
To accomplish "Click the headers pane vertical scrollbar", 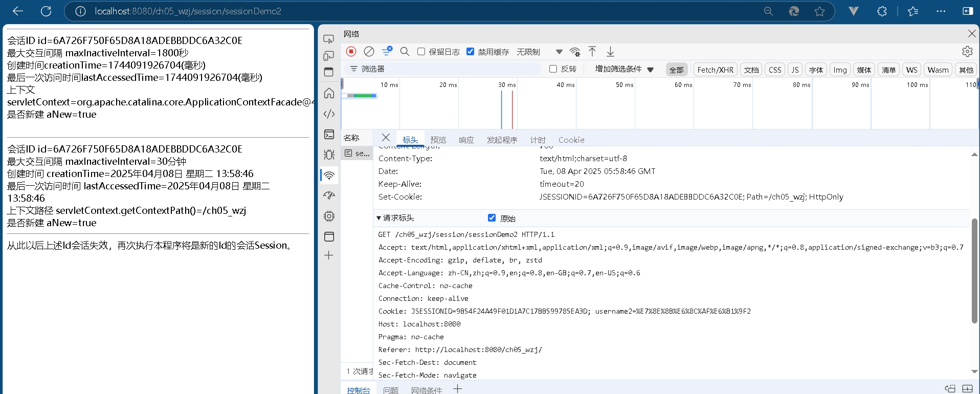I will (x=974, y=271).
